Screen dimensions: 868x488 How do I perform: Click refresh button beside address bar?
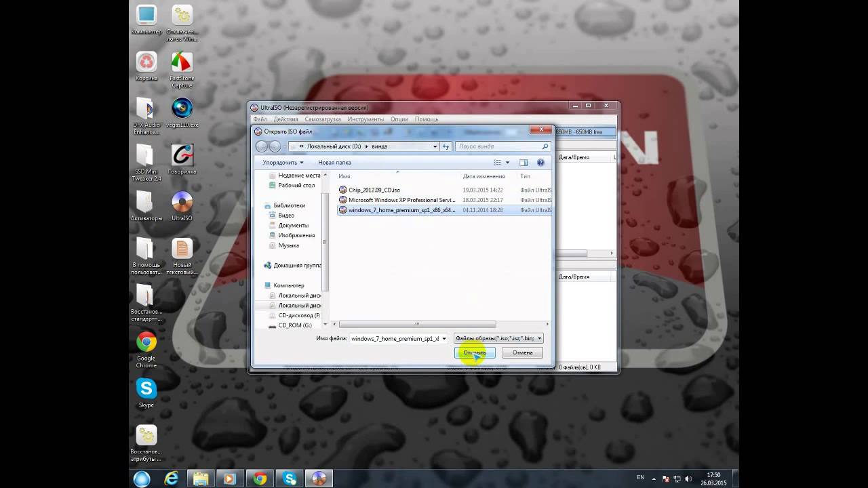point(446,146)
